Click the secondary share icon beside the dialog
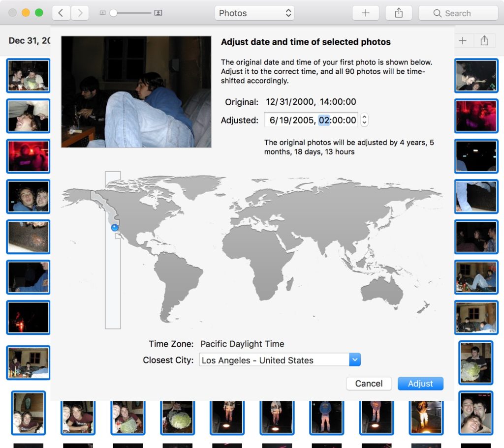Viewport: 504px width, 448px height. pos(484,41)
